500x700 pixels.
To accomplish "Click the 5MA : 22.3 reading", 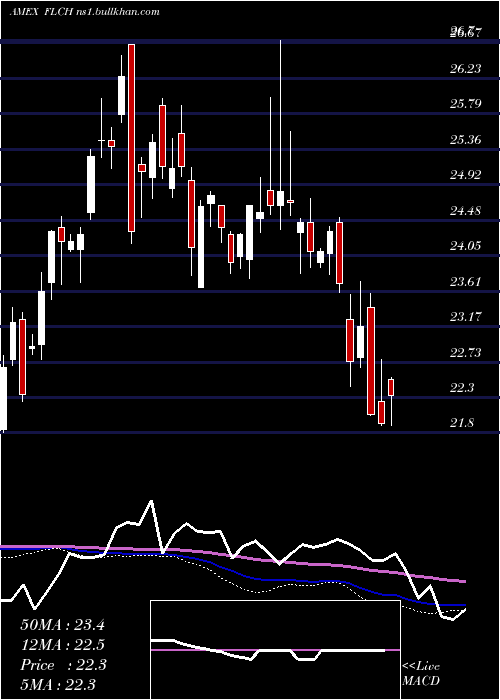I will (x=58, y=685).
